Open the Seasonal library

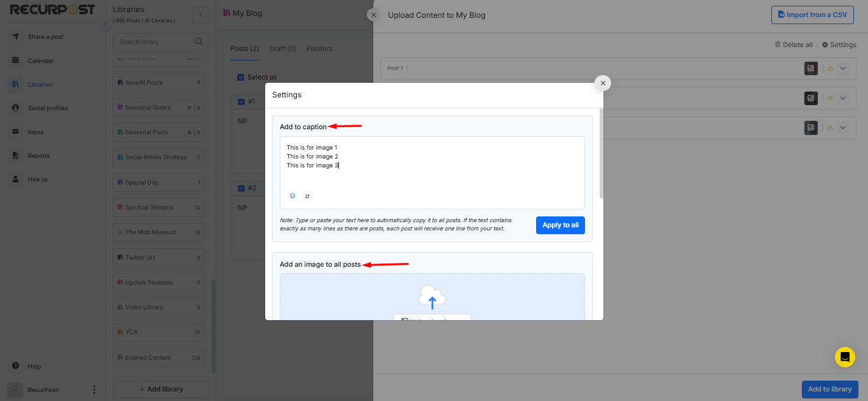(159, 108)
